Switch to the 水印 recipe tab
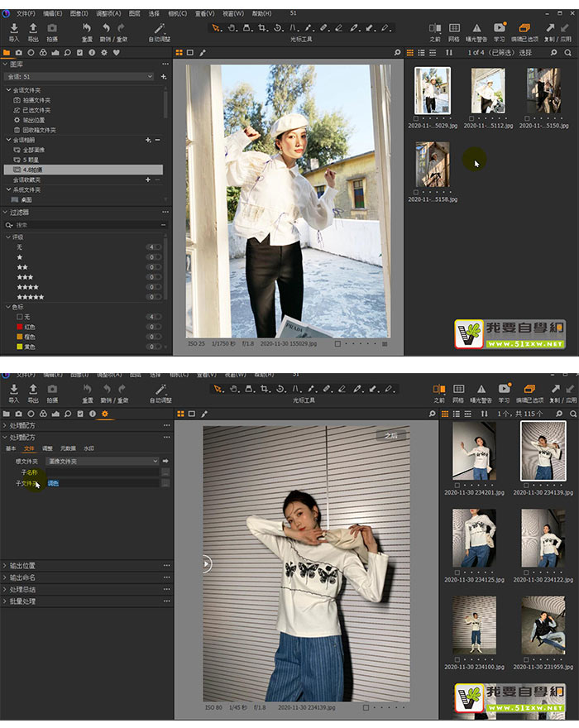 [89, 448]
